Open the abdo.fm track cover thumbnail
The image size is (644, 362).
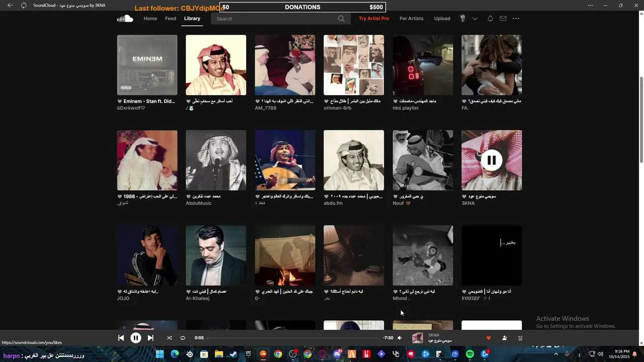(354, 160)
